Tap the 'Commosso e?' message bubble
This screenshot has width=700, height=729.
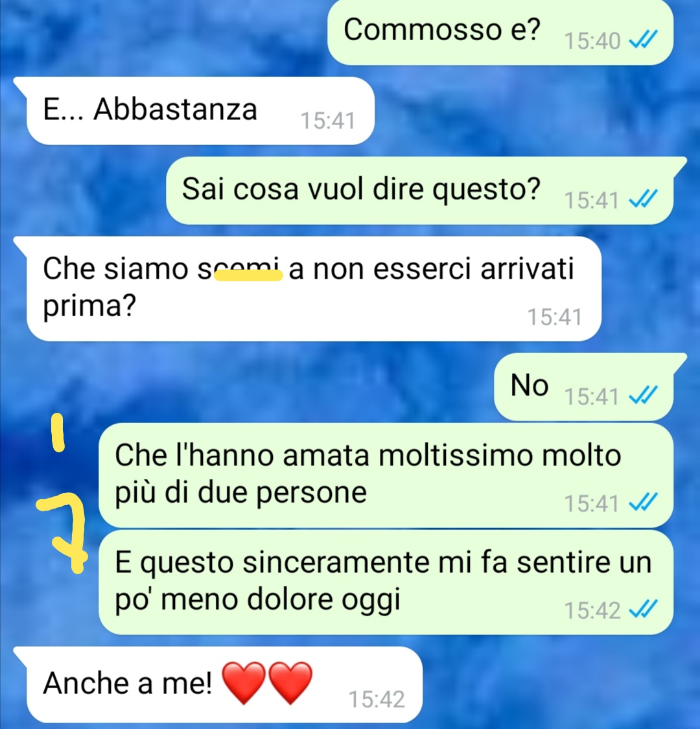[x=500, y=32]
